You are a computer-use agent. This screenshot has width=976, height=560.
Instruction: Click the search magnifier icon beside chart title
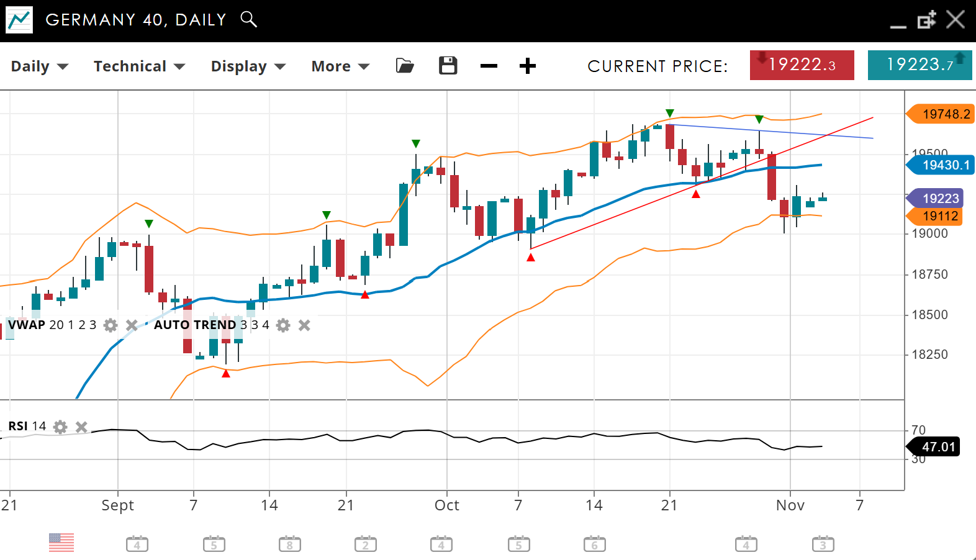tap(248, 19)
